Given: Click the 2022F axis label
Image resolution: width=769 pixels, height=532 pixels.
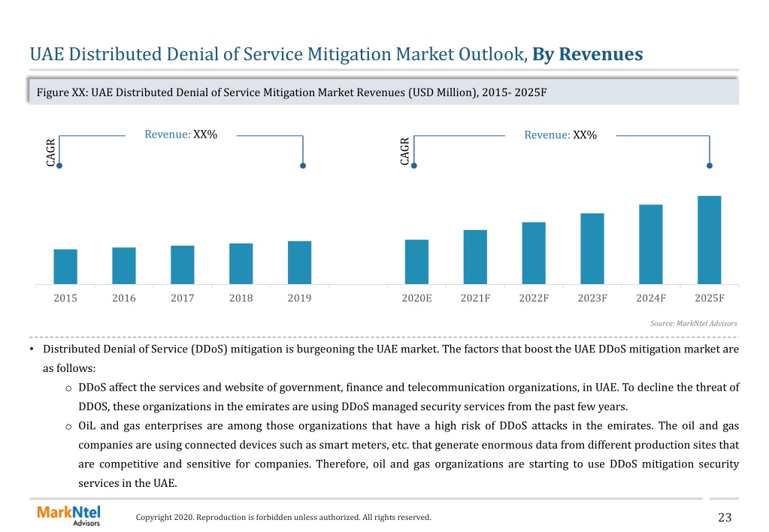Looking at the screenshot, I should click(x=534, y=298).
